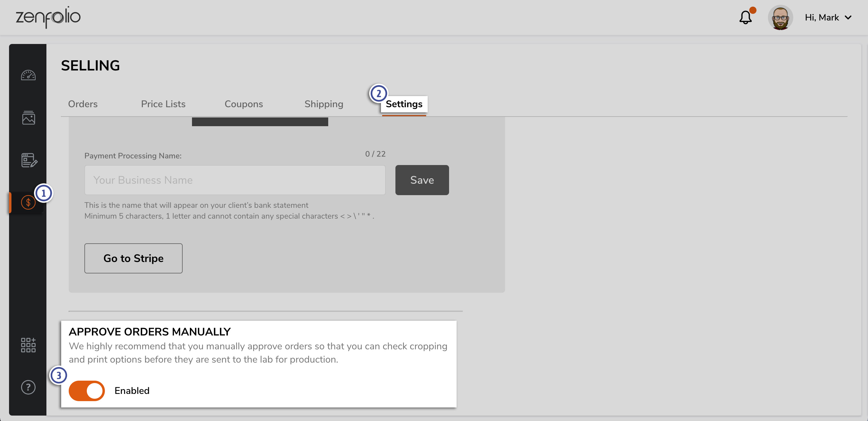Image resolution: width=868 pixels, height=421 pixels.
Task: Open Help via the question mark icon
Action: (x=28, y=387)
